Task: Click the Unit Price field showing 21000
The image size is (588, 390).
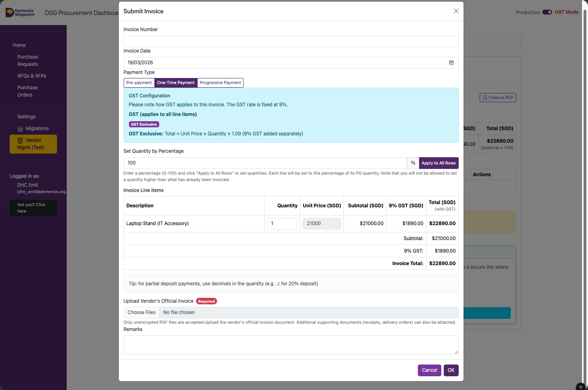Action: [322, 223]
